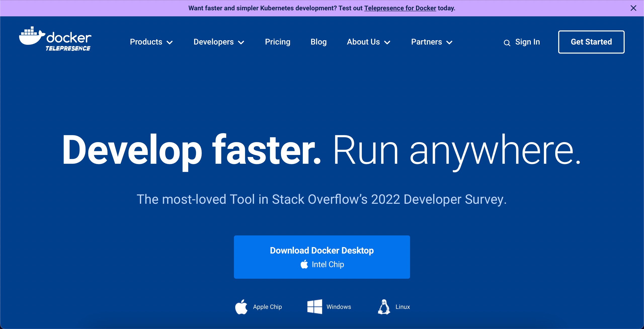644x329 pixels.
Task: Open the Pricing page
Action: click(x=277, y=42)
